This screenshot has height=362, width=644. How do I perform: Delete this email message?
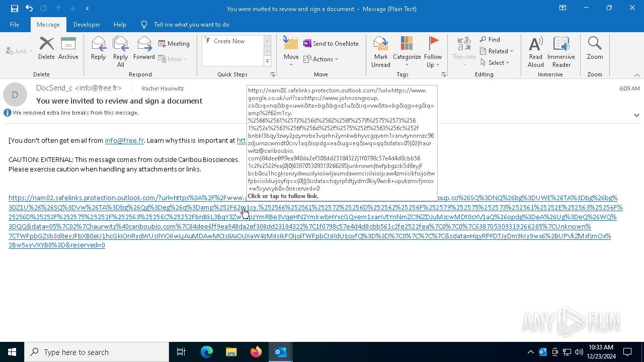pos(46,48)
